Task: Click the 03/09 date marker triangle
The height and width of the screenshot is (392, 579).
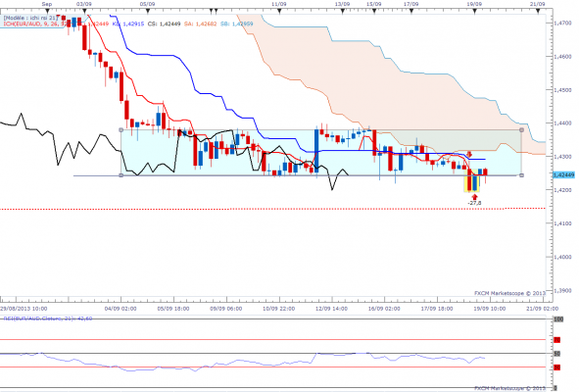Action: pos(84,12)
